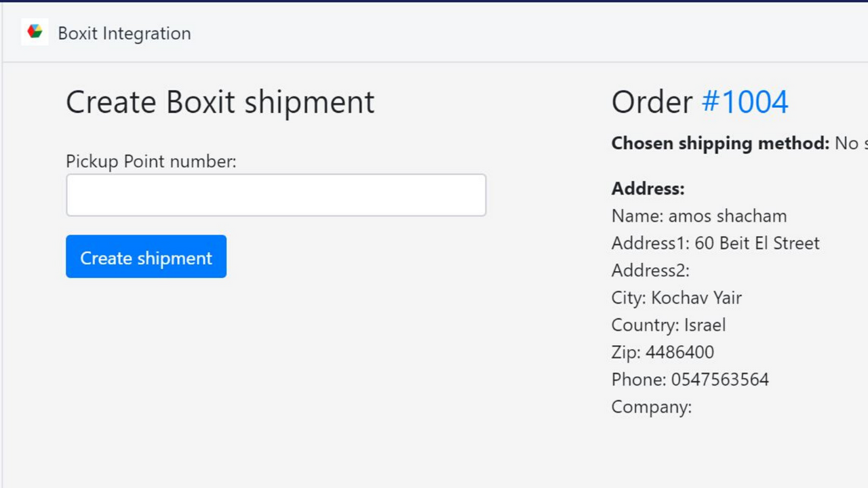This screenshot has height=488, width=868.
Task: Click the Boxit logo icon
Action: coord(35,31)
